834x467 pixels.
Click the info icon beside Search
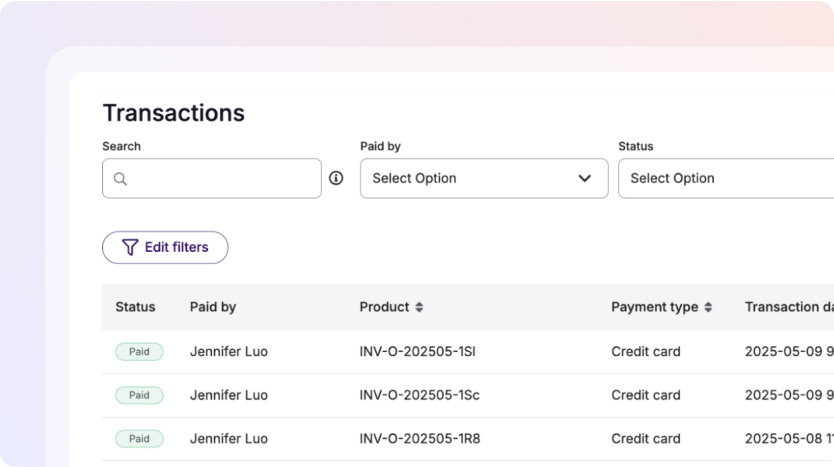(336, 178)
